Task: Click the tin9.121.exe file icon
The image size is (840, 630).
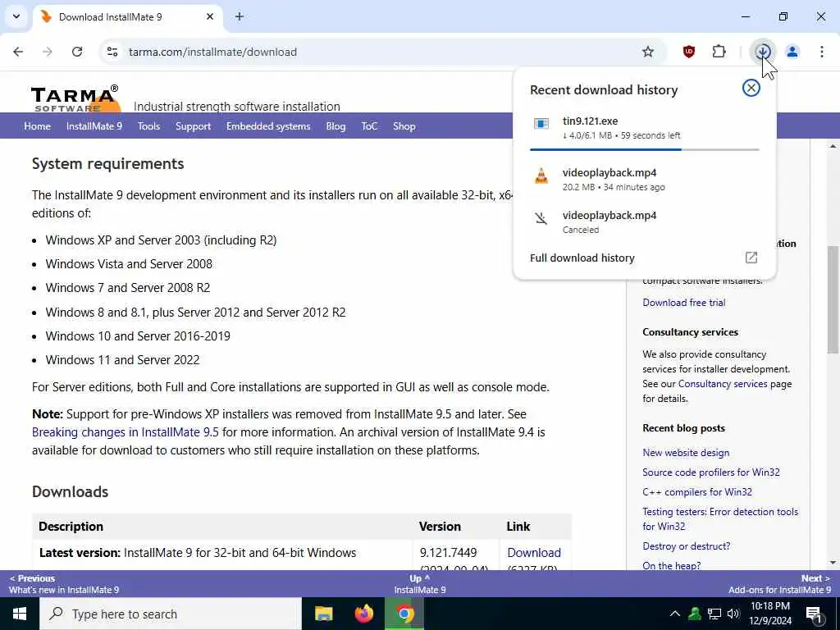Action: [x=541, y=125]
